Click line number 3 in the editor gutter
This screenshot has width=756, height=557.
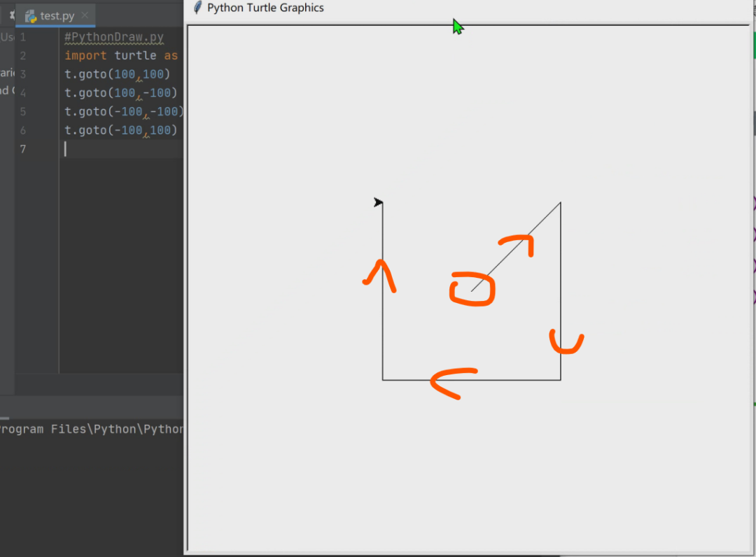coord(22,74)
